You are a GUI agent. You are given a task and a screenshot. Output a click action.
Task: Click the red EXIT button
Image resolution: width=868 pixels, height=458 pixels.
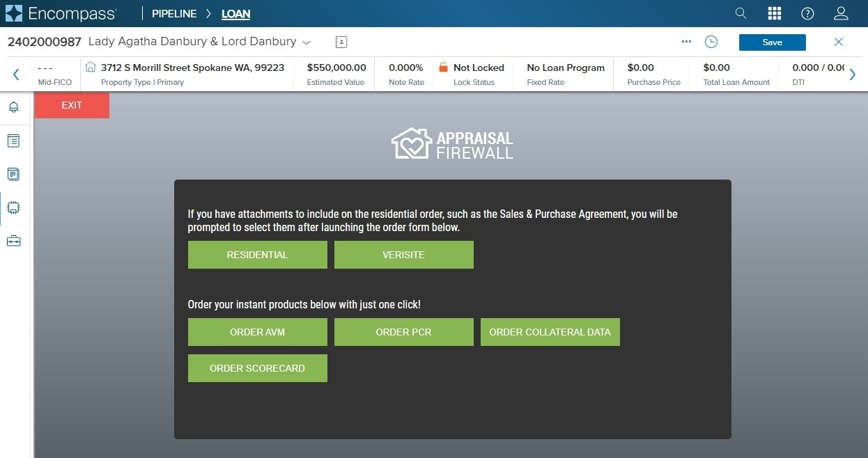coord(72,105)
